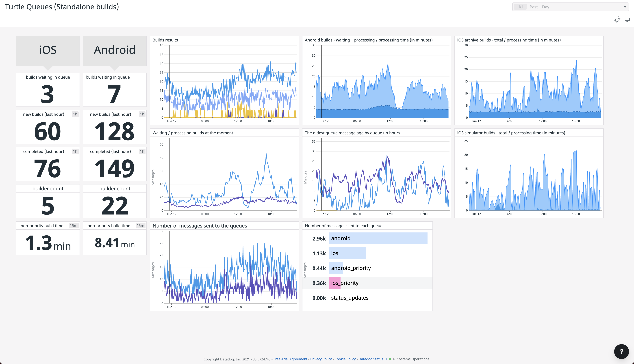Select the status_updates queue row

pyautogui.click(x=367, y=298)
